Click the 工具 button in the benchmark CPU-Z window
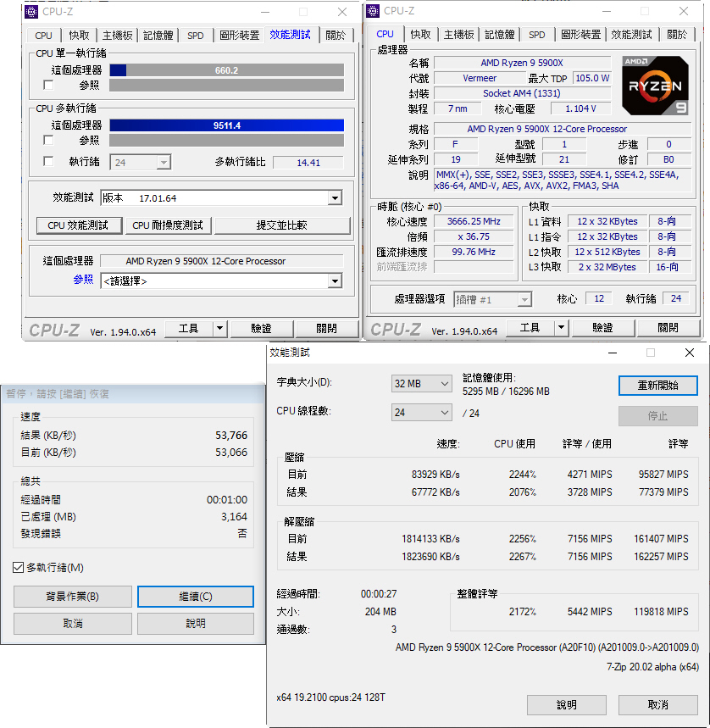This screenshot has height=728, width=710. coord(189,328)
